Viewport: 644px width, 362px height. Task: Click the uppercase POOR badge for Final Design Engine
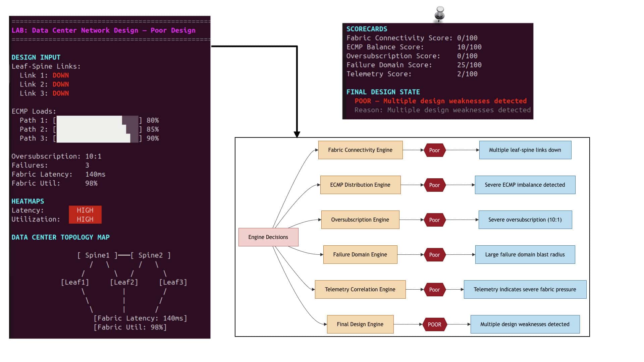(x=434, y=324)
